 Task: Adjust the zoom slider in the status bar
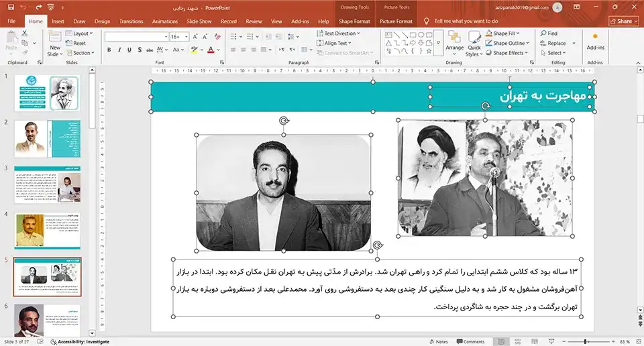(x=586, y=341)
